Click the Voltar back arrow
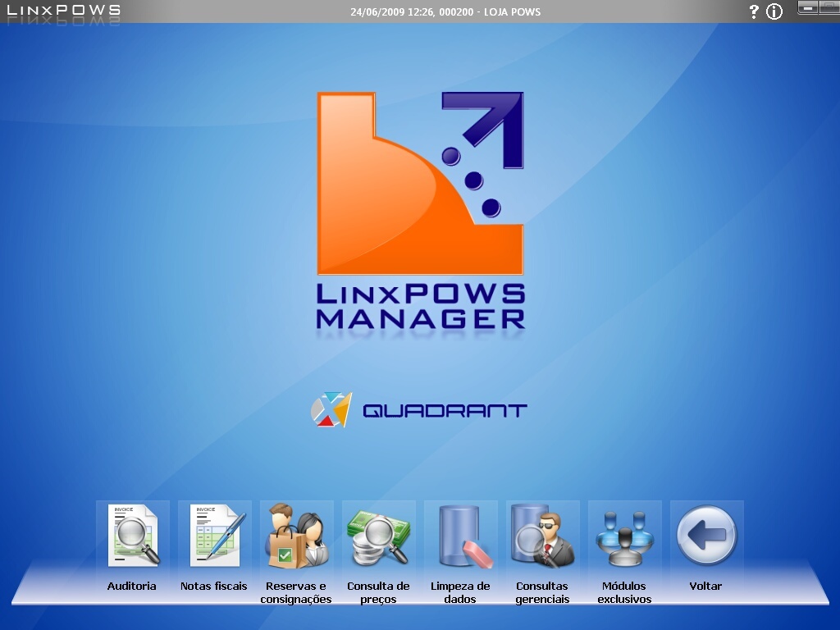840x630 pixels. pos(706,535)
